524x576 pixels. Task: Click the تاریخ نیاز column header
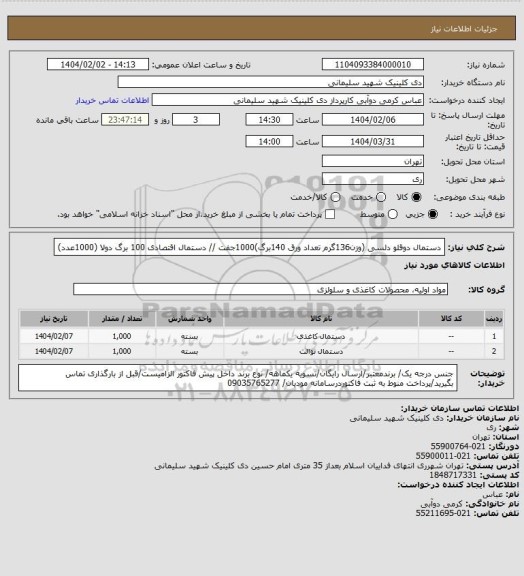click(54, 318)
